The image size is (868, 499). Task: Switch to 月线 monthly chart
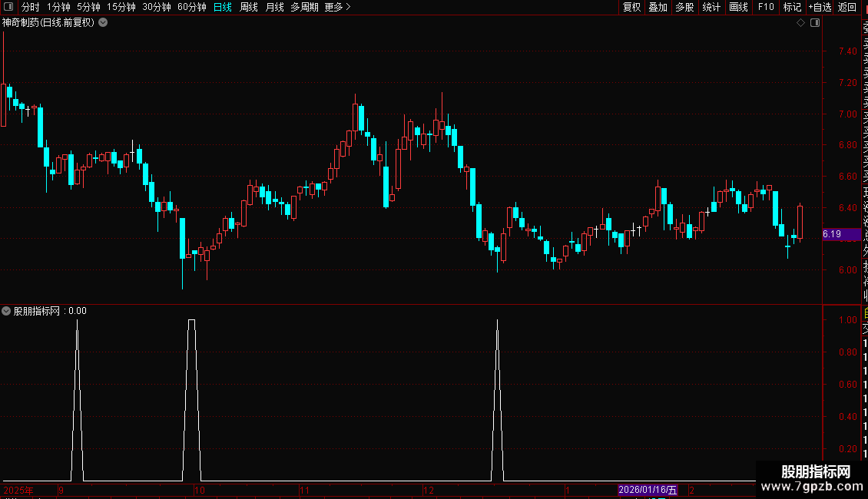(274, 7)
